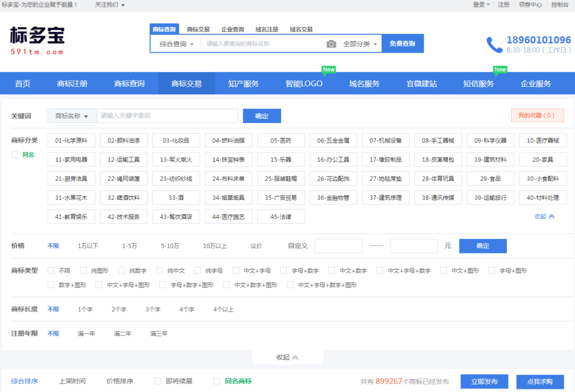
Task: Open the 商标名称 keyword dropdown
Action: click(x=71, y=116)
